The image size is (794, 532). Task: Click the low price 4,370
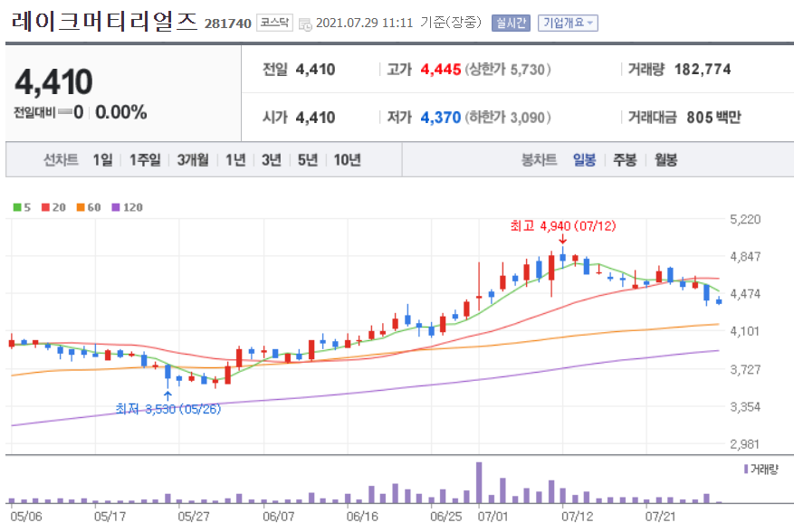[441, 118]
